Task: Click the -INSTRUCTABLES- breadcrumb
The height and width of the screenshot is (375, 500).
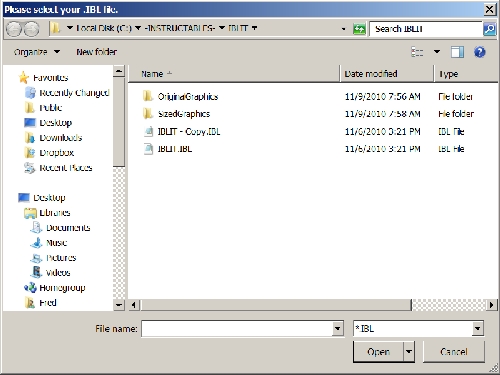Action: 180,28
